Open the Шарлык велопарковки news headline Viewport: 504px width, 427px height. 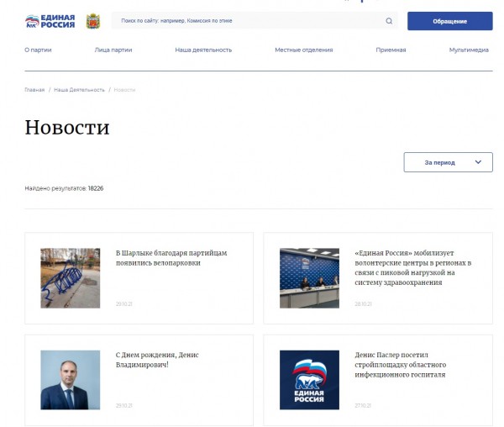(171, 258)
